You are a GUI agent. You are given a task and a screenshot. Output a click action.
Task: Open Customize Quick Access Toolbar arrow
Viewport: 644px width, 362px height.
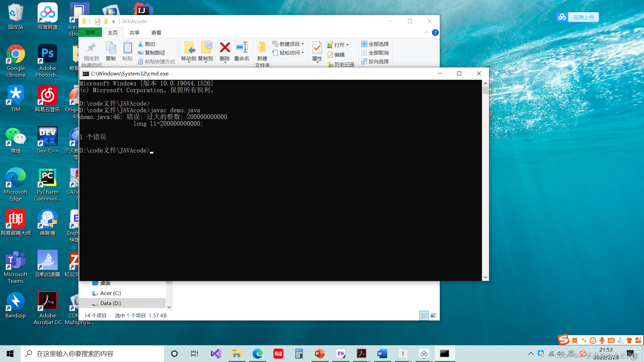tap(113, 21)
